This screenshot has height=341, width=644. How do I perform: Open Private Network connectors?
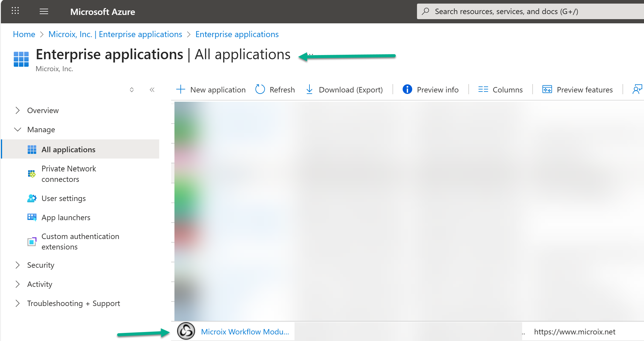coord(69,174)
